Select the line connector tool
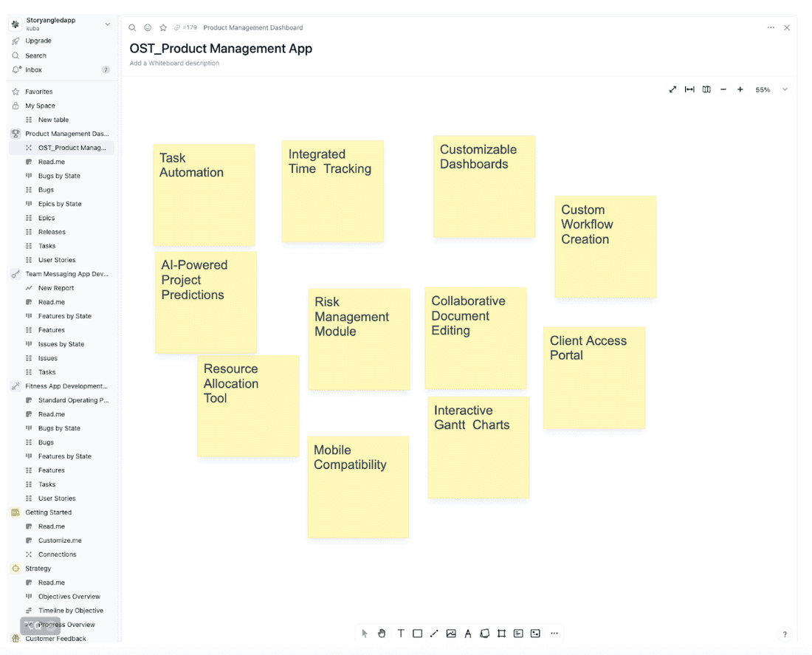Screen dimensions: 812x655 coord(434,634)
